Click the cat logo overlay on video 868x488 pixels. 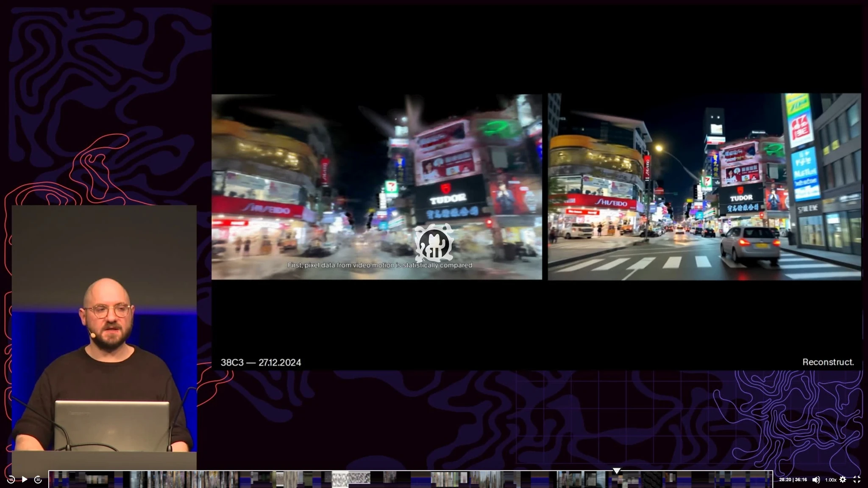click(x=434, y=244)
